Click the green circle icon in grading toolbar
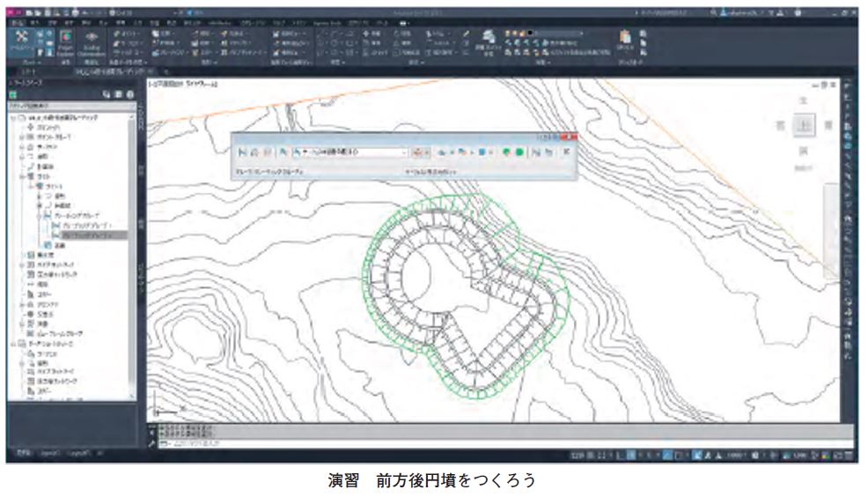This screenshot has width=868, height=497. pos(519,152)
